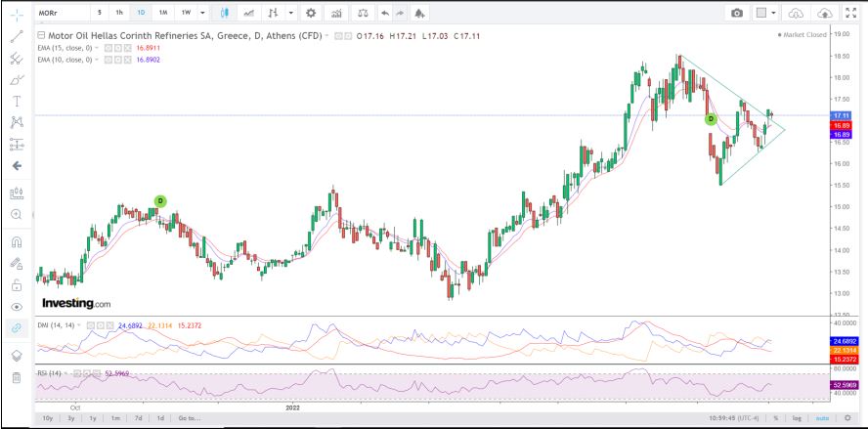
Task: Open the time interval dropdown arrow
Action: tap(202, 14)
